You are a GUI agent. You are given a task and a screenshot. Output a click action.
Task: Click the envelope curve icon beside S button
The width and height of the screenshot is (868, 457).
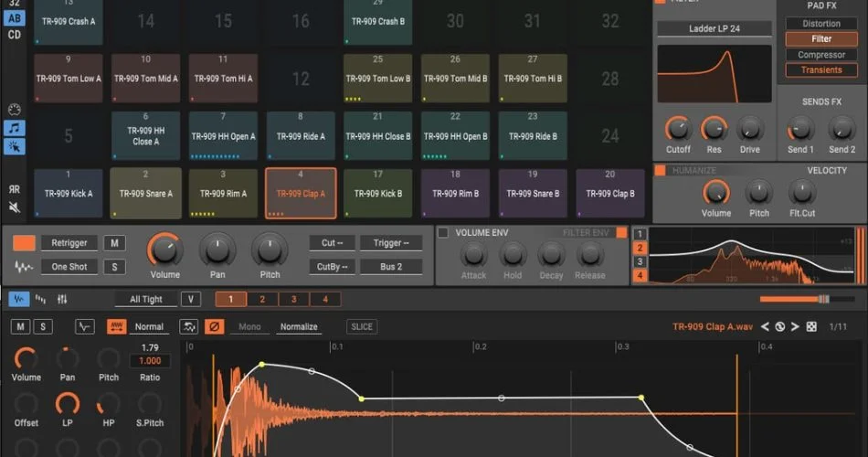pyautogui.click(x=85, y=327)
